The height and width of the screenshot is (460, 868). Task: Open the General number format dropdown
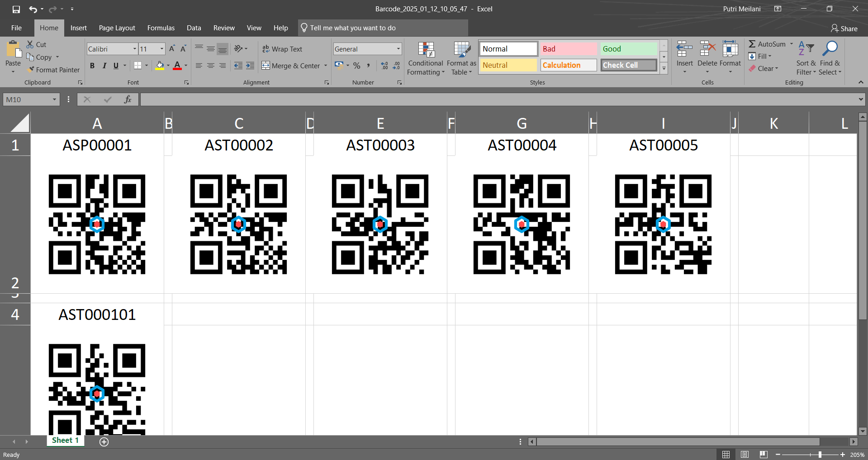pos(398,49)
